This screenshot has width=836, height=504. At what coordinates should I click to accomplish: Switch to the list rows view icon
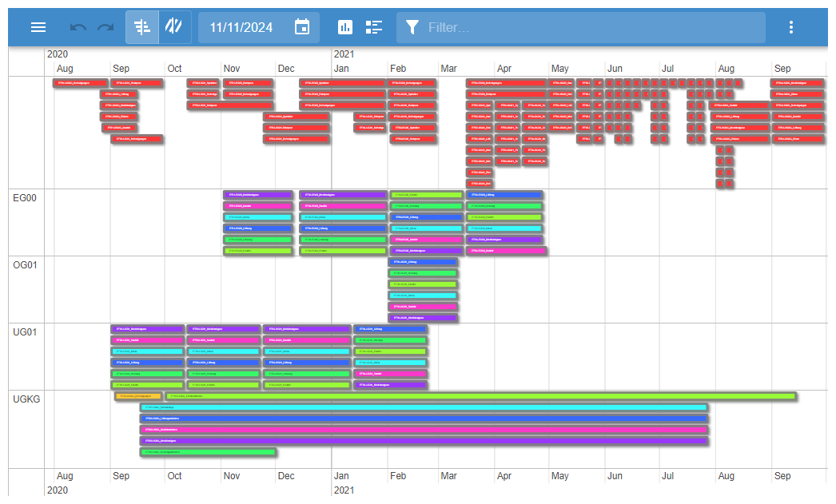[x=374, y=27]
